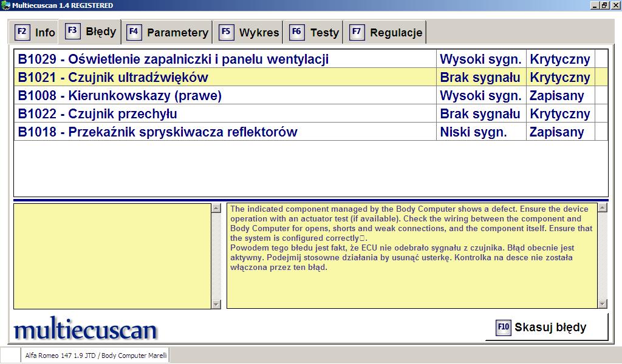The width and height of the screenshot is (622, 364).
Task: Select error B1018 Przekaźnik spryskiwacza reflektorów
Action: [x=310, y=132]
